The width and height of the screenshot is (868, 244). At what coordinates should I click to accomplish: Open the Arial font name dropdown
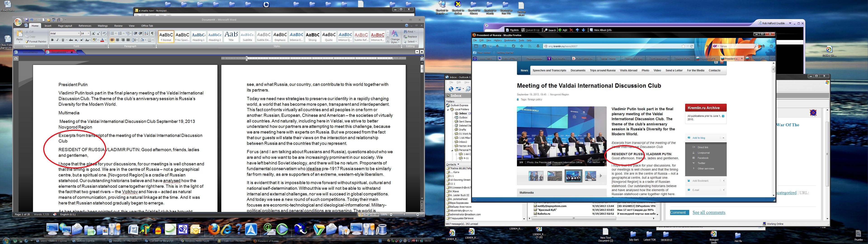click(x=79, y=33)
